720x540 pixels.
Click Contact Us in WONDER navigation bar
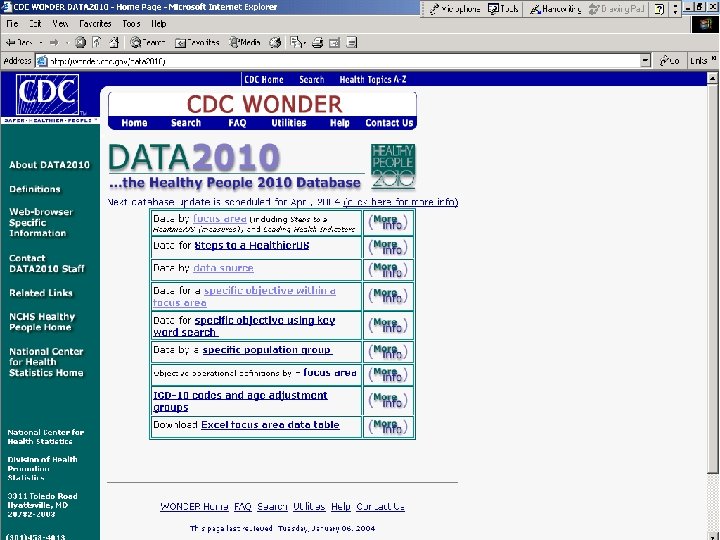tap(389, 123)
